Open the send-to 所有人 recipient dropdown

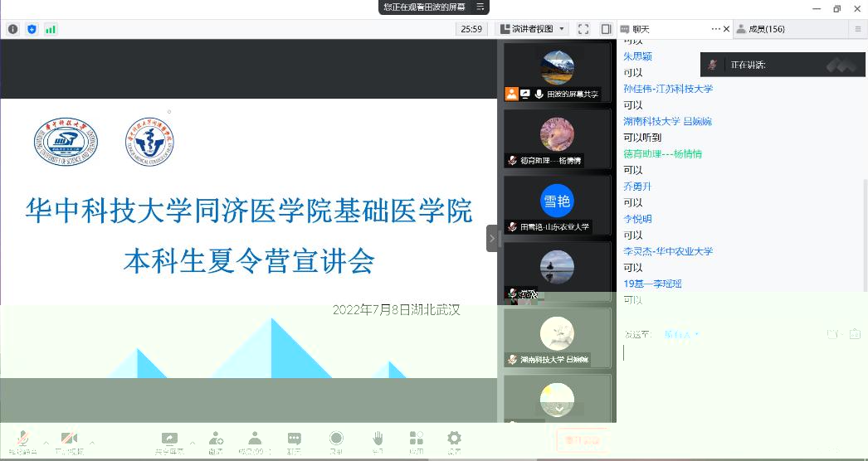coord(681,334)
